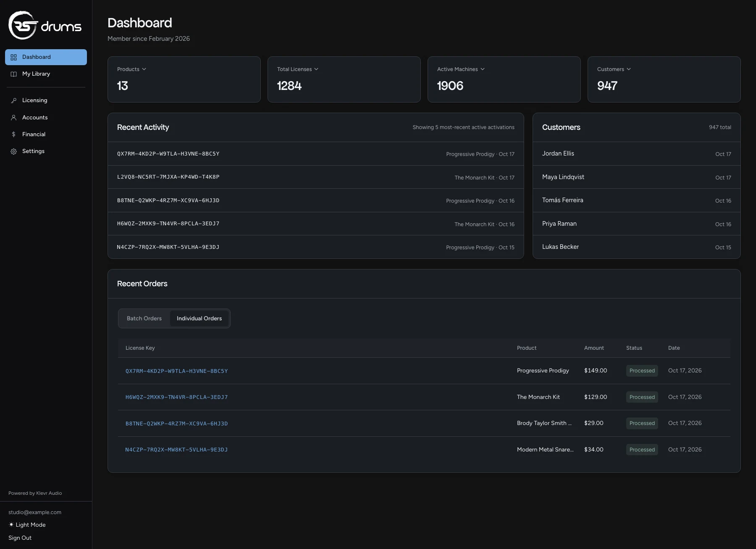Click Processed status for The Monarch Kit
This screenshot has width=756, height=549.
tap(642, 397)
